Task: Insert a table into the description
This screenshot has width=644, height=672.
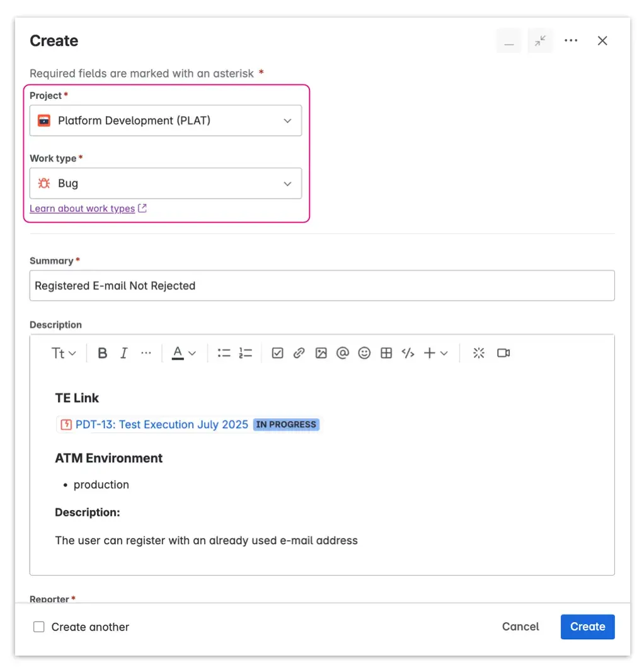Action: pos(386,353)
